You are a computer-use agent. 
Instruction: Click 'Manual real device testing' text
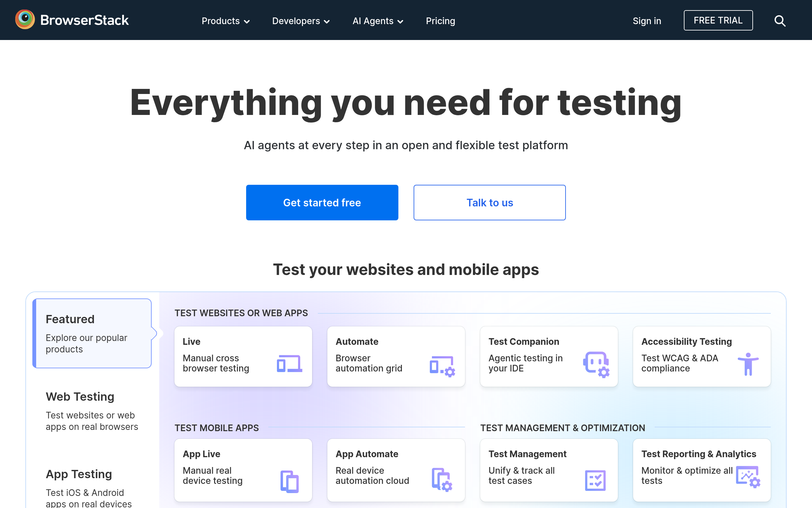click(x=213, y=475)
